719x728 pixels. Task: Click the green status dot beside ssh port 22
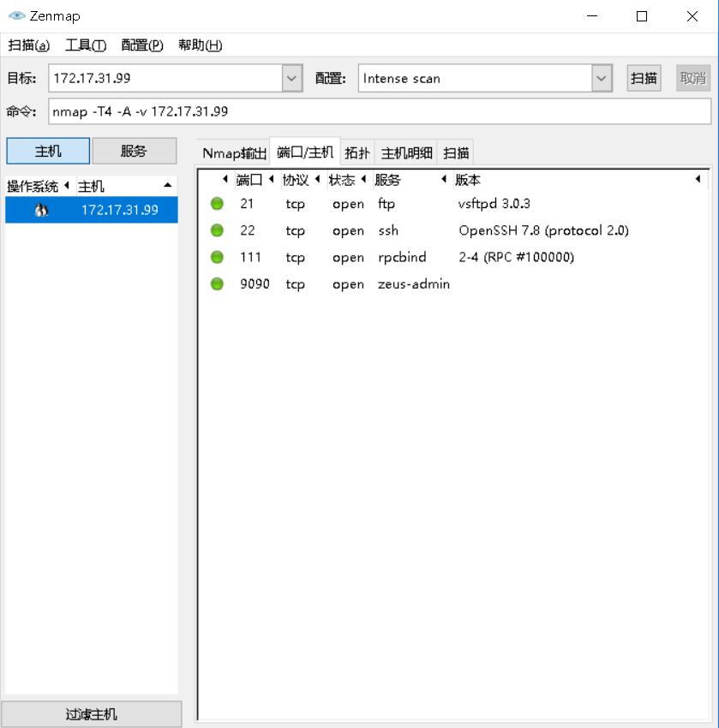[217, 230]
